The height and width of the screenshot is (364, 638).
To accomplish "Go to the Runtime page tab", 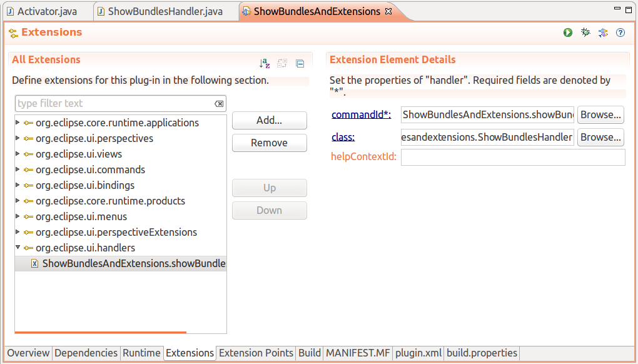I will tap(141, 353).
